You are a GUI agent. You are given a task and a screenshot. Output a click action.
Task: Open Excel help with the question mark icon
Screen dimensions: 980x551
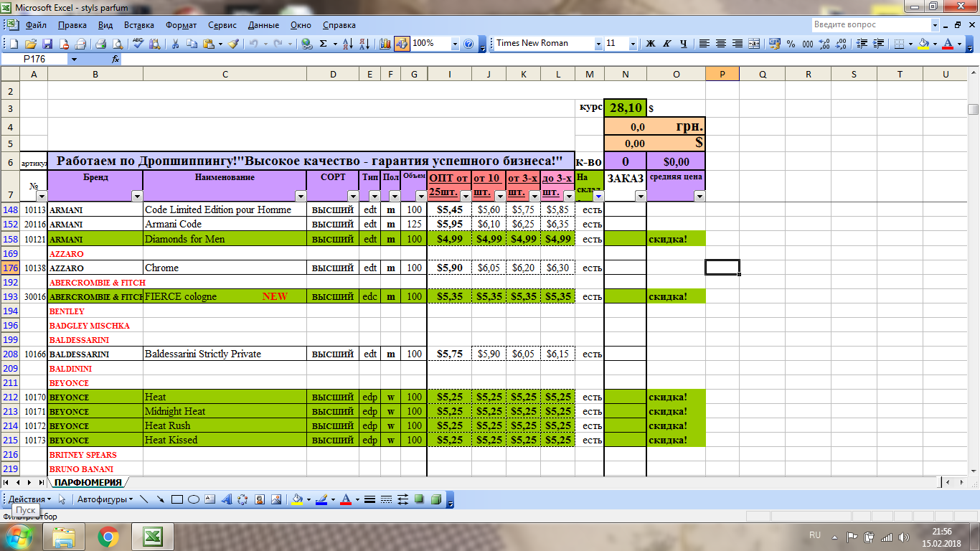tap(469, 44)
